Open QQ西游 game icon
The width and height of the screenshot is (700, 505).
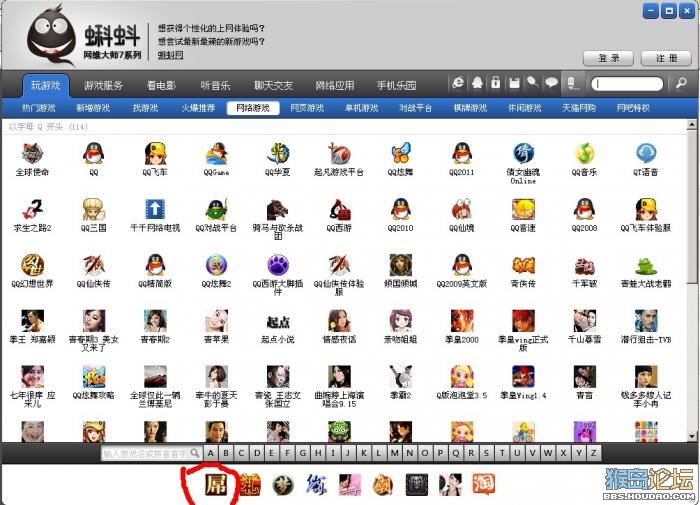pos(339,209)
